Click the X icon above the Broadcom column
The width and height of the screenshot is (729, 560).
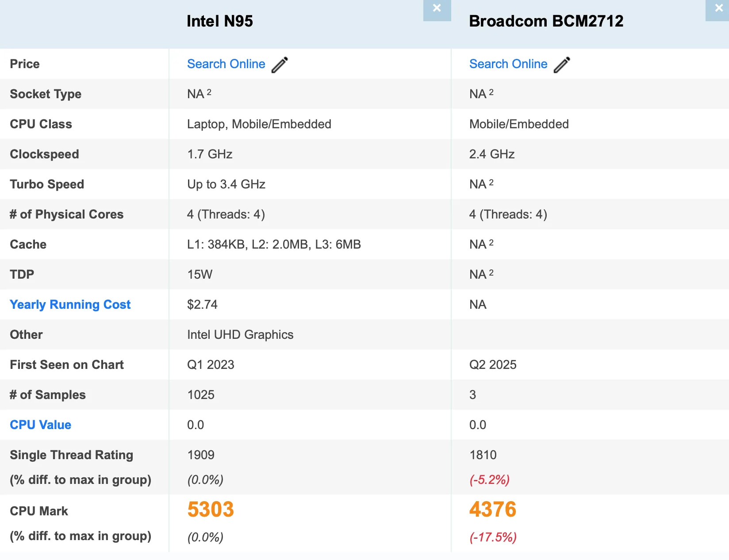coord(718,8)
